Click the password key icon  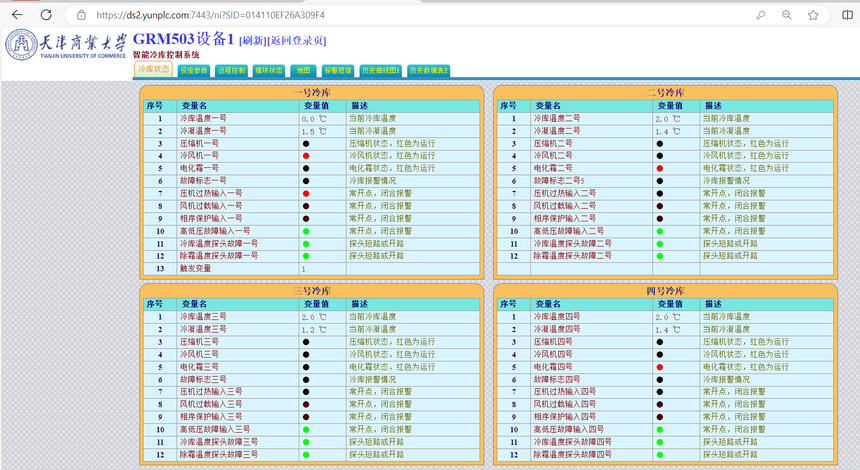(x=761, y=15)
